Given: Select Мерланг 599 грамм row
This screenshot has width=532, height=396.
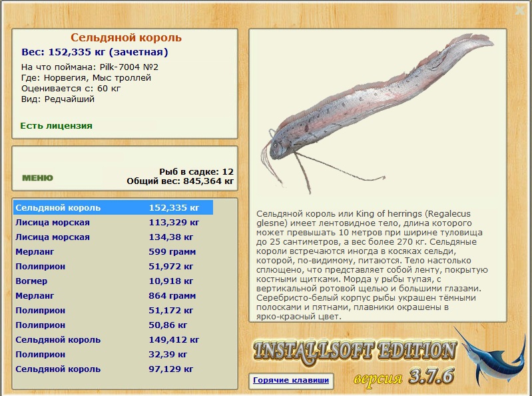Looking at the screenshot, I should click(113, 251).
